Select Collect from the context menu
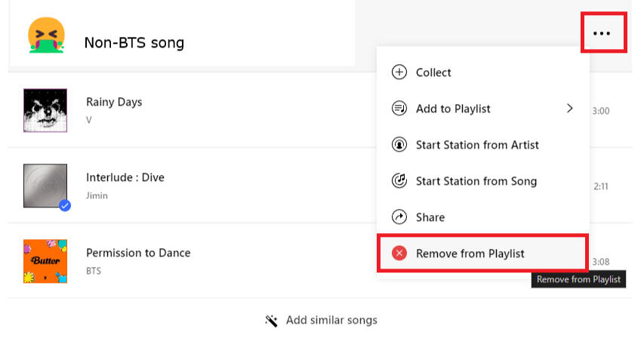644x338 pixels. click(433, 72)
